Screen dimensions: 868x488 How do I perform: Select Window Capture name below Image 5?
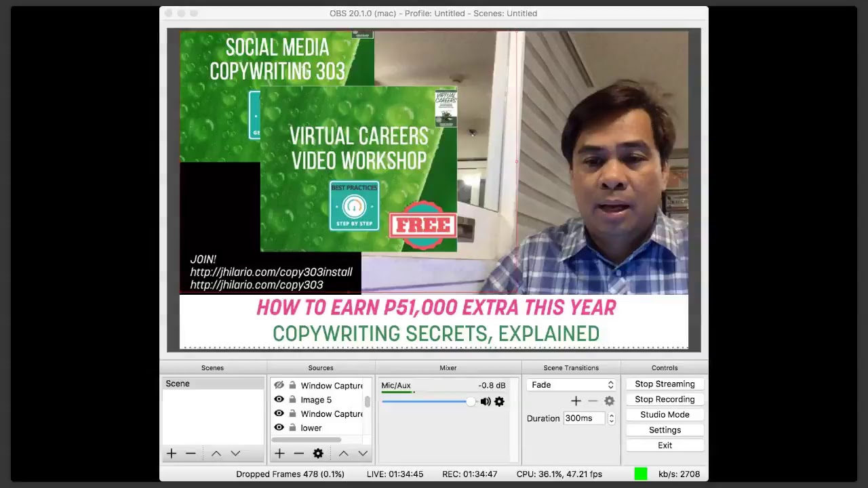[332, 413]
